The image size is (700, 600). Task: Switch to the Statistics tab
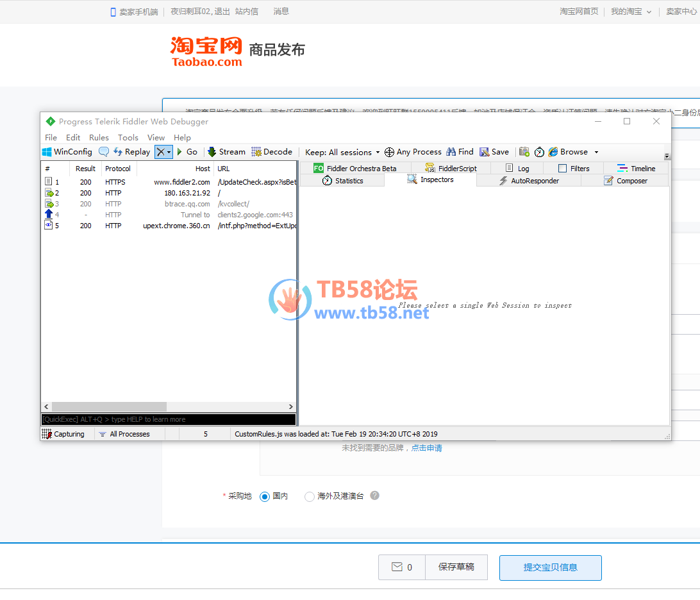coord(342,181)
